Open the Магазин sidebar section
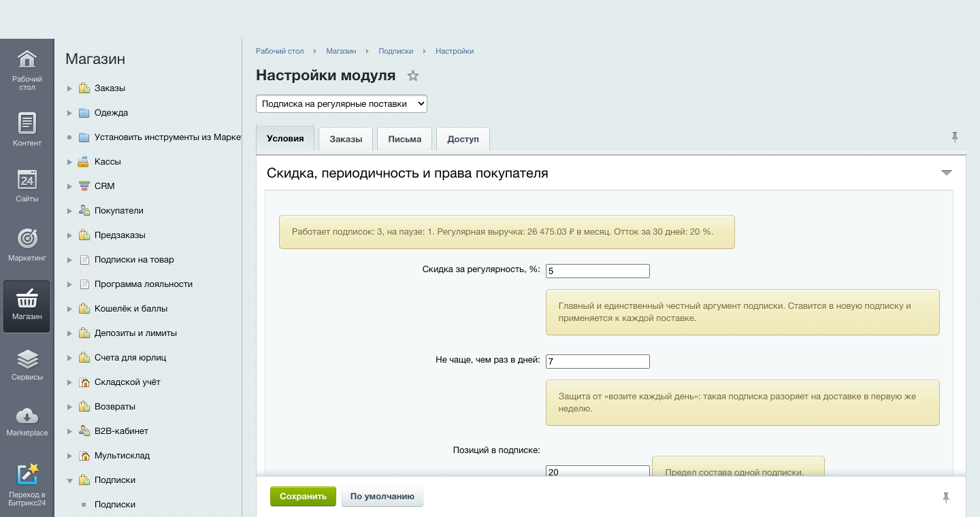Screen dimensions: 980x517 point(27,306)
